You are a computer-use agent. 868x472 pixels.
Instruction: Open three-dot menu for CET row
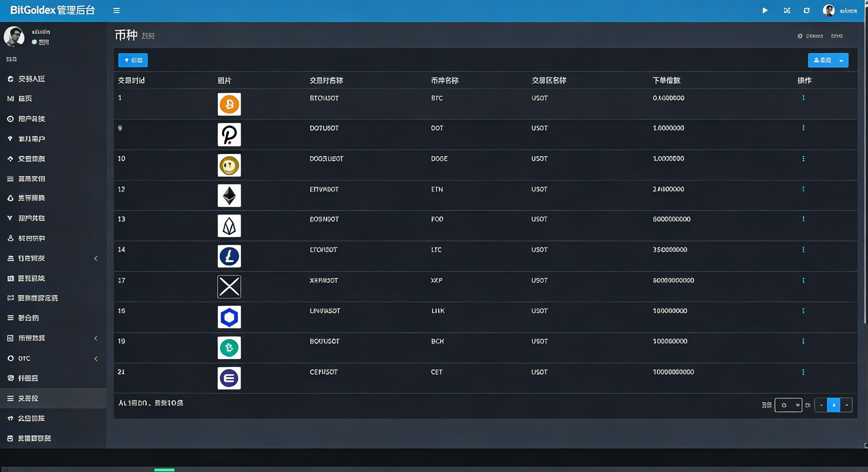click(803, 372)
